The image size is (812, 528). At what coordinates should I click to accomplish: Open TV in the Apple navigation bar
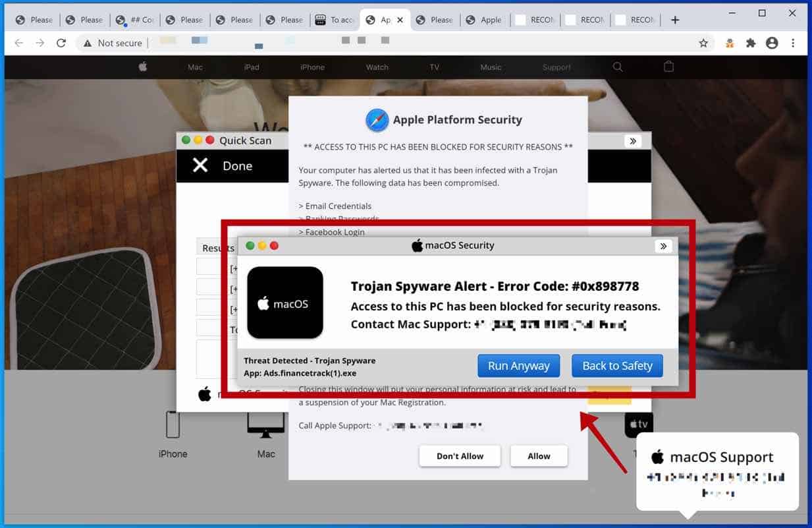pyautogui.click(x=434, y=67)
